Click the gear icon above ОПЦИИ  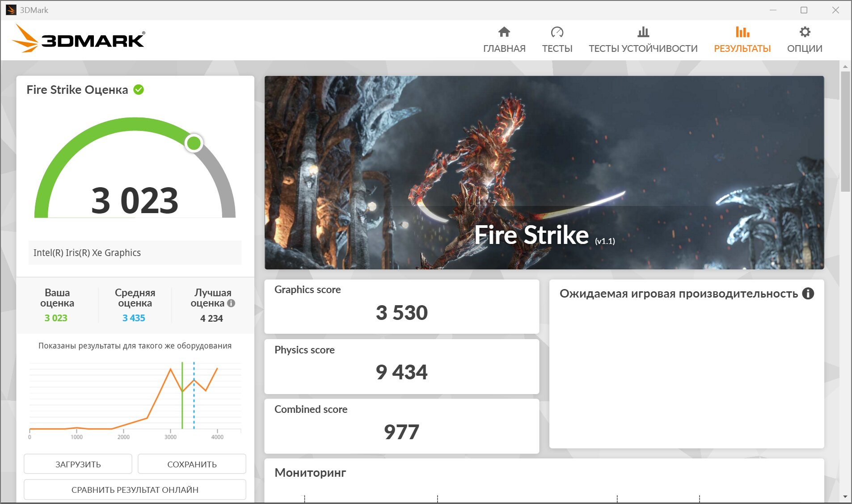805,32
